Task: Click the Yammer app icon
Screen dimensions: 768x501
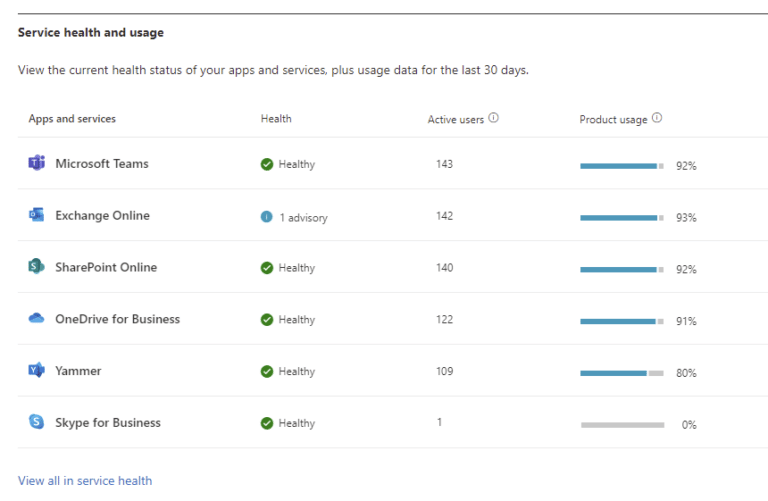Action: 37,371
